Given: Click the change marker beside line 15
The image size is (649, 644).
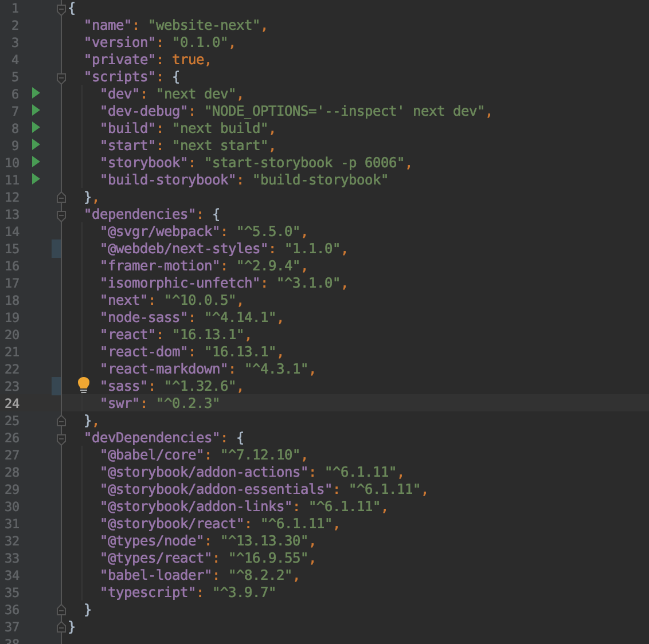Looking at the screenshot, I should [56, 249].
